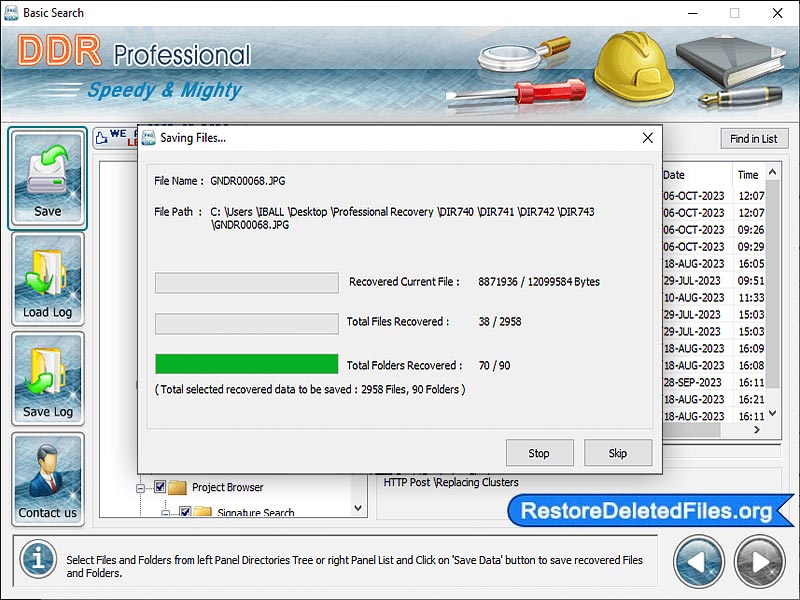The width and height of the screenshot is (800, 600).
Task: Skip the current file being saved
Action: [x=618, y=453]
